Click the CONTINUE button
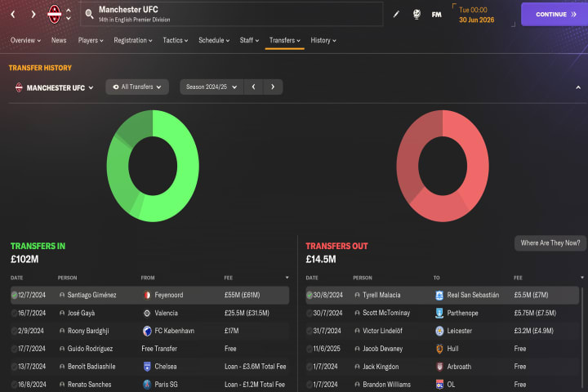The width and height of the screenshot is (588, 392). point(555,14)
